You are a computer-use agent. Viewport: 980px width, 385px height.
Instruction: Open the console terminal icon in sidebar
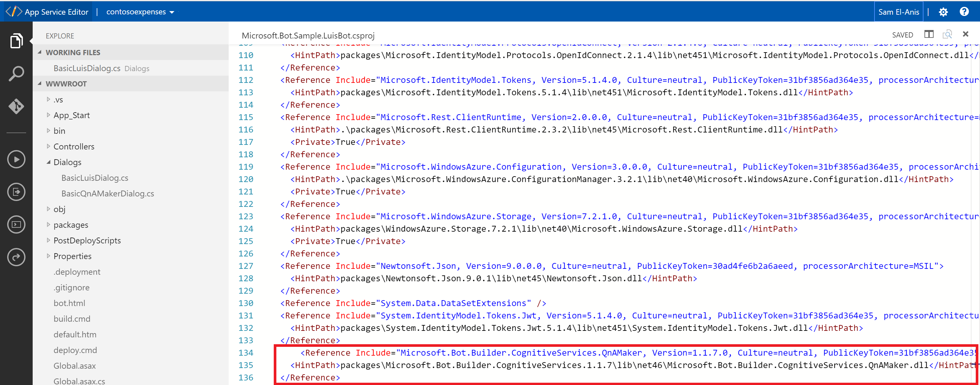[x=16, y=224]
